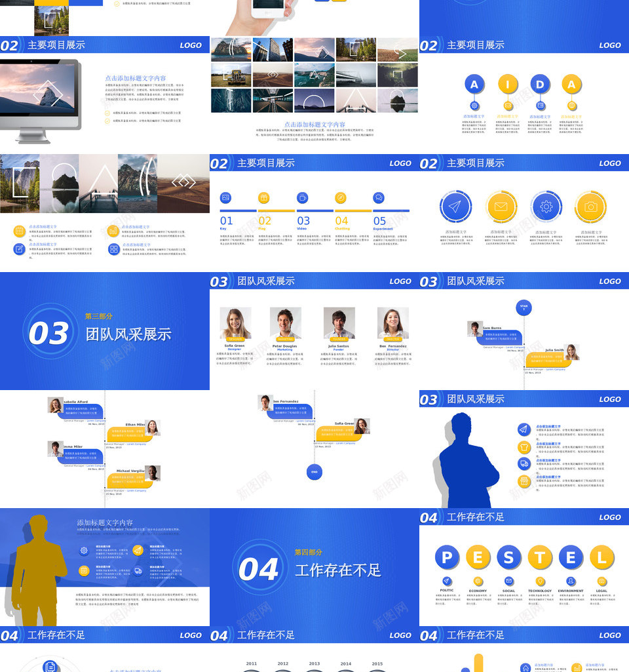Click the blue S circle in PESTEL
The height and width of the screenshot is (672, 629).
pos(508,557)
